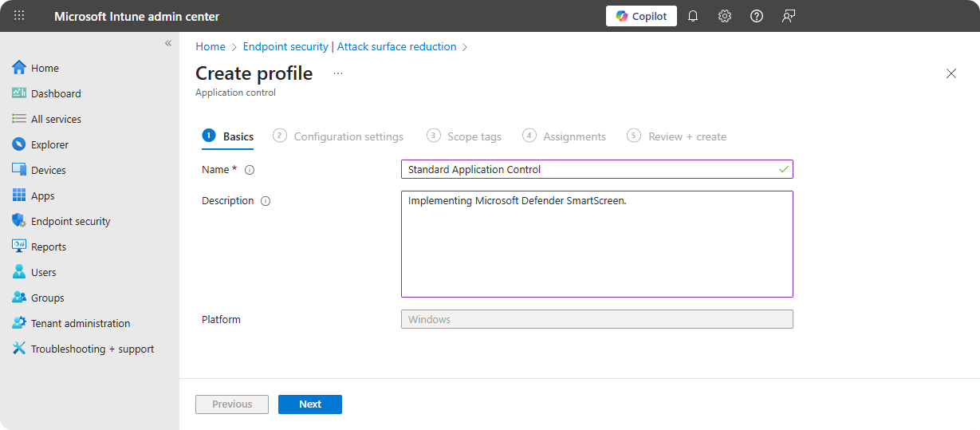The image size is (980, 430).
Task: Open the Create profile ellipsis menu
Action: (x=338, y=73)
